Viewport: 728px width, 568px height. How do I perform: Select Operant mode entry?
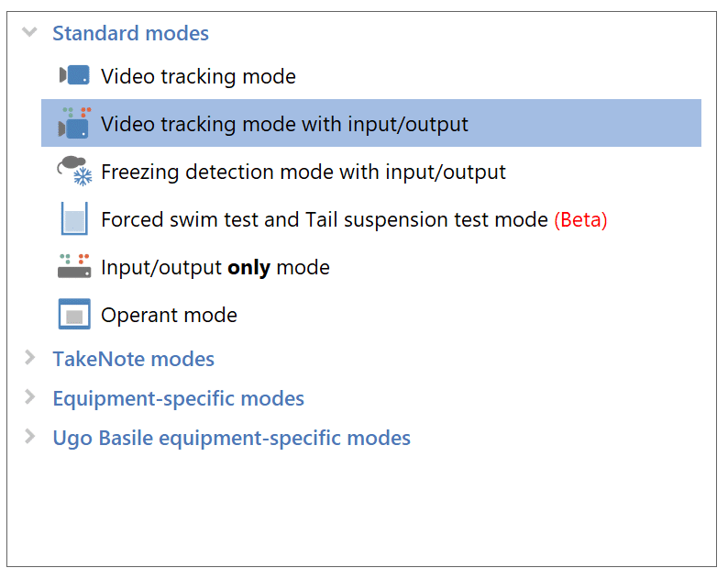click(169, 315)
